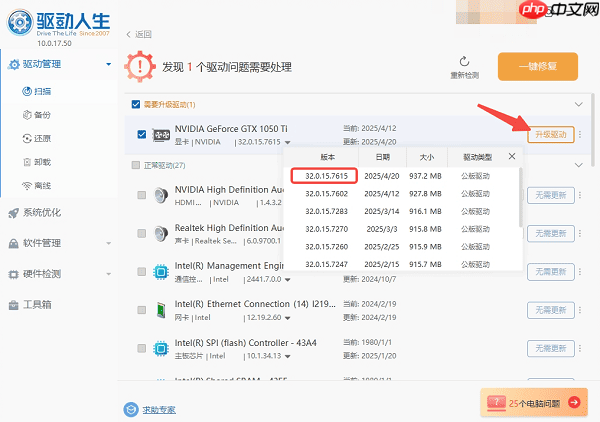Uncheck NVIDIA GeForce GTX 1050 Ti checkbox
Image resolution: width=600 pixels, height=422 pixels.
click(x=142, y=134)
